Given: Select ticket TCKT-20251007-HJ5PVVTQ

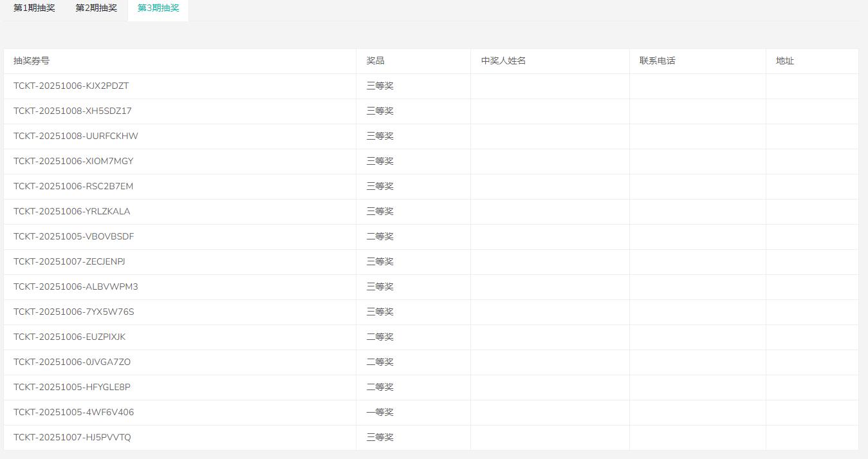Looking at the screenshot, I should coord(72,438).
